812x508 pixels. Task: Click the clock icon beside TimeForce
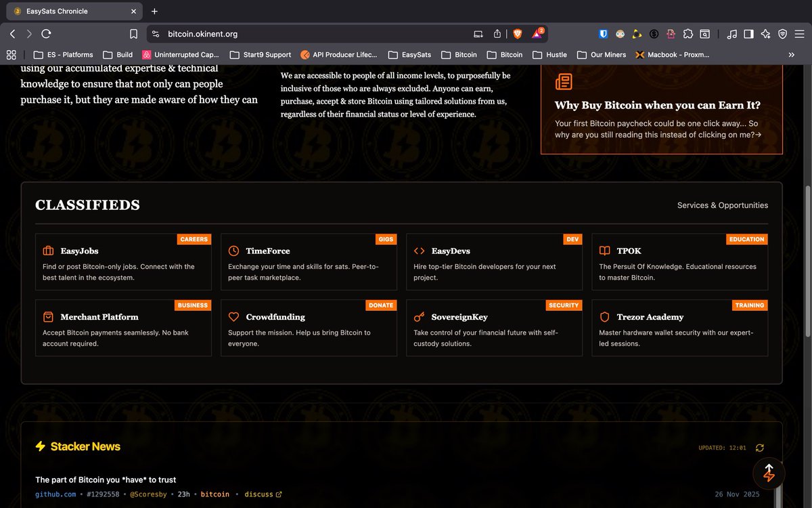click(233, 251)
